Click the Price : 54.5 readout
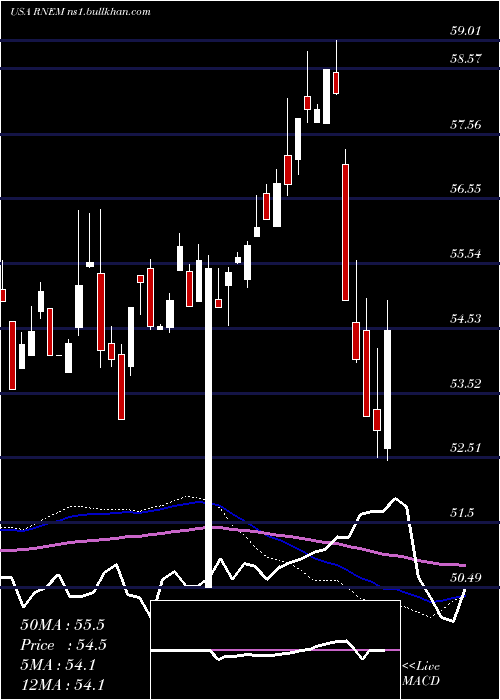This screenshot has height=700, width=500. tap(64, 645)
